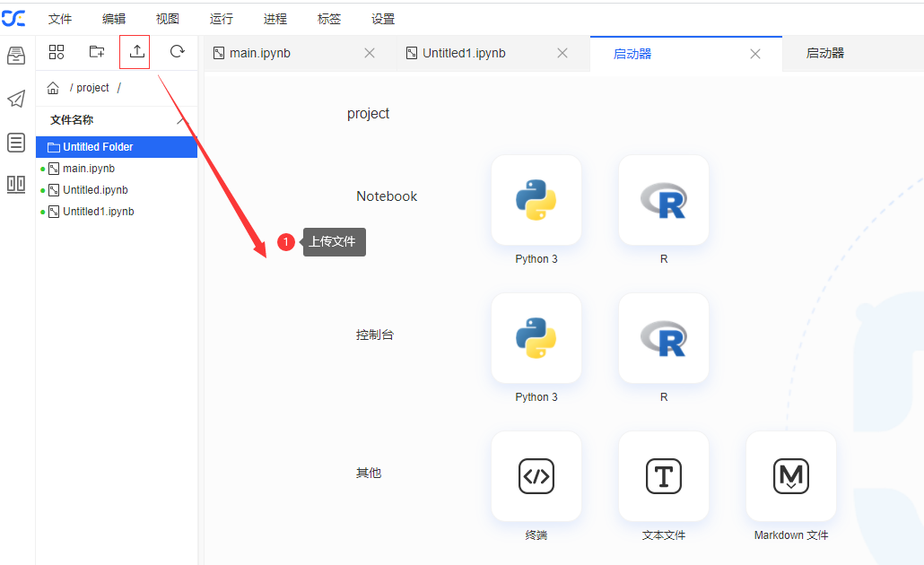Screen dimensions: 924x565
Task: Open the 设置 menu
Action: pyautogui.click(x=383, y=19)
